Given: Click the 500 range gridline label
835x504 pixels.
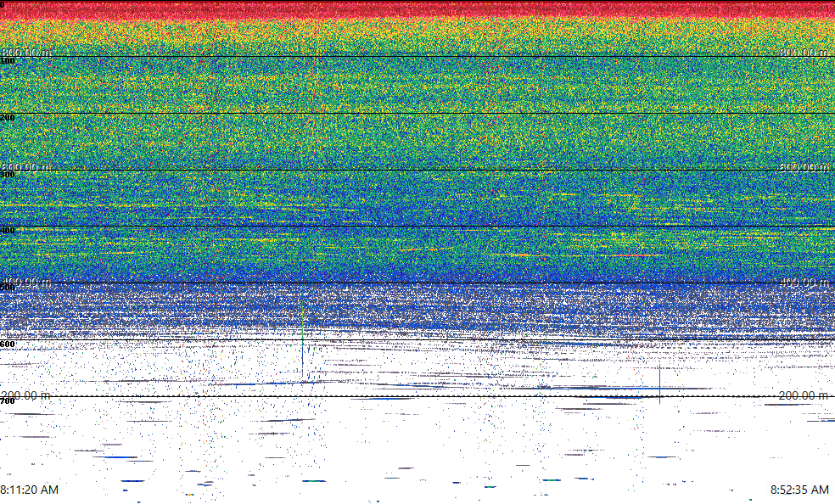Looking at the screenshot, I should click(x=8, y=288).
